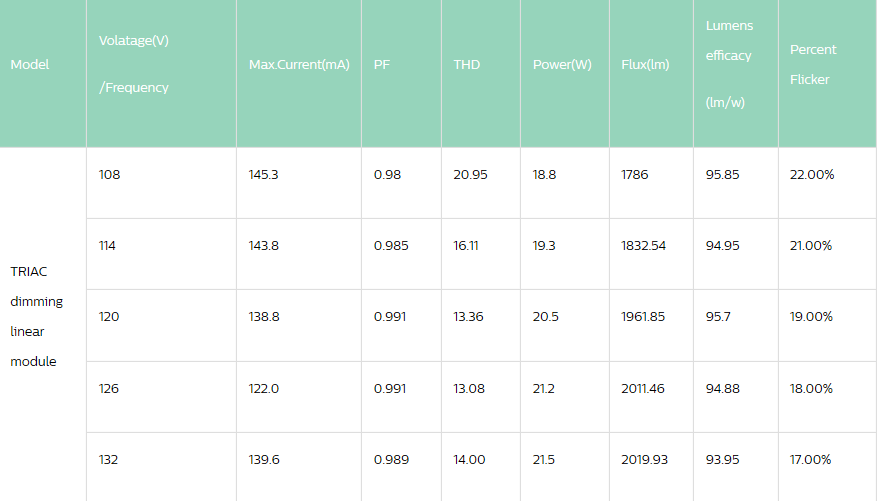Image resolution: width=880 pixels, height=501 pixels.
Task: Click the 0.985 power factor cell
Action: point(390,246)
